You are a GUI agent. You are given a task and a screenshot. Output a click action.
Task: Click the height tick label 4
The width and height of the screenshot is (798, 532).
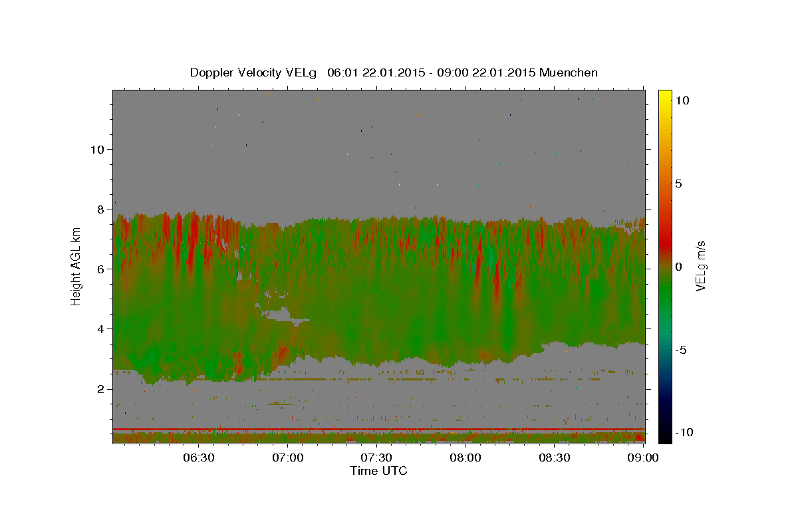point(100,329)
